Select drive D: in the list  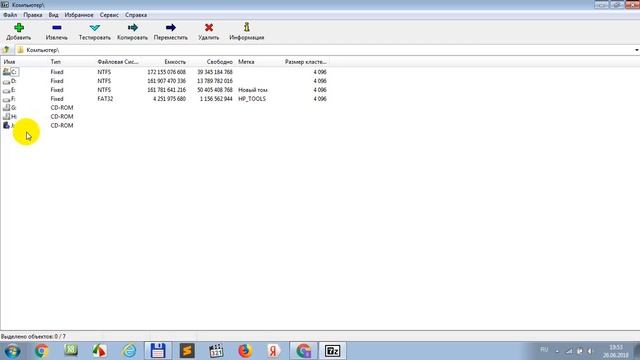(x=10, y=81)
